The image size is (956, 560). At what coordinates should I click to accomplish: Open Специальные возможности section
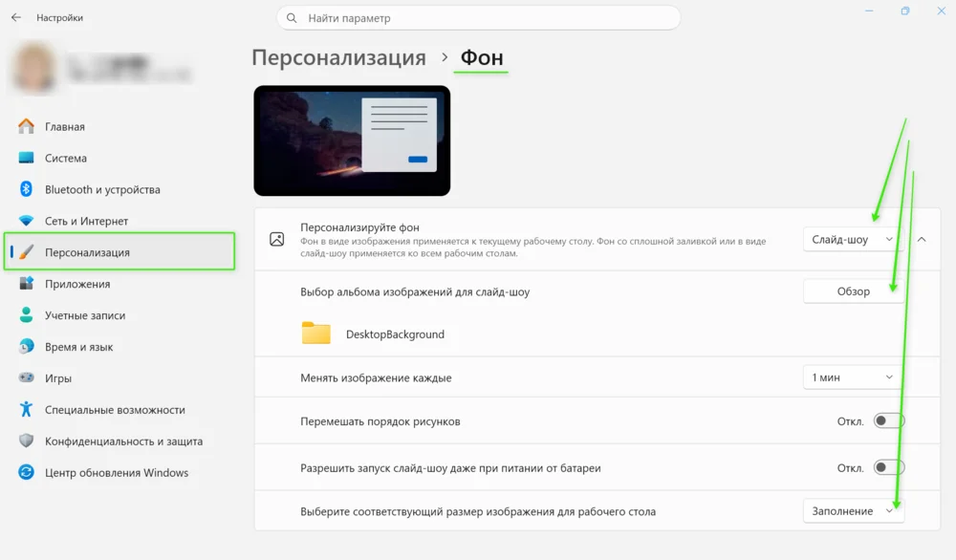(119, 409)
